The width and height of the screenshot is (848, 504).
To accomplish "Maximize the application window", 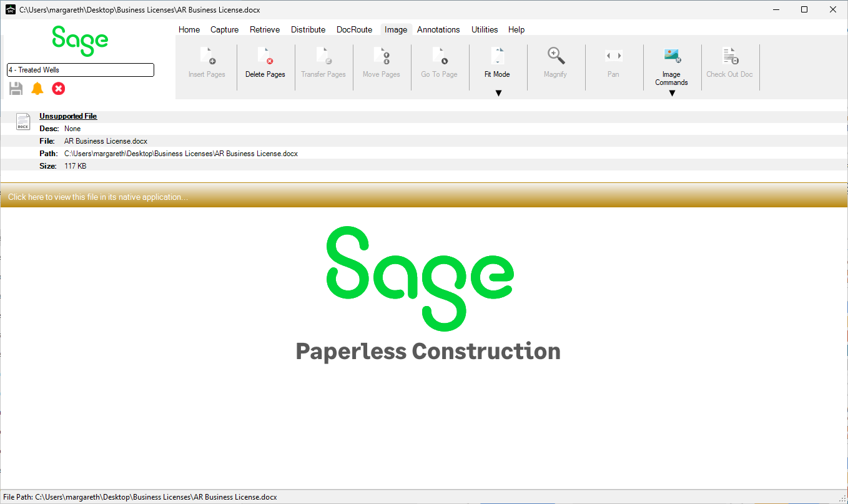I will 804,9.
